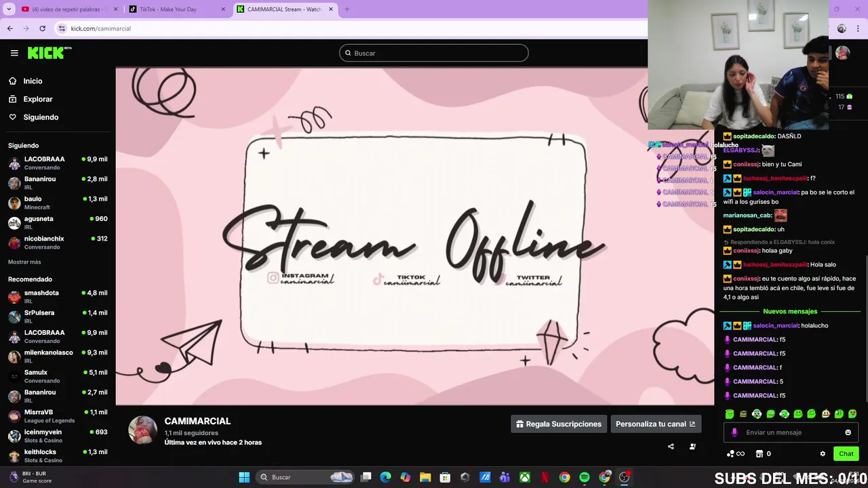
Task: Click the chat shop icon with 0
Action: tap(763, 454)
